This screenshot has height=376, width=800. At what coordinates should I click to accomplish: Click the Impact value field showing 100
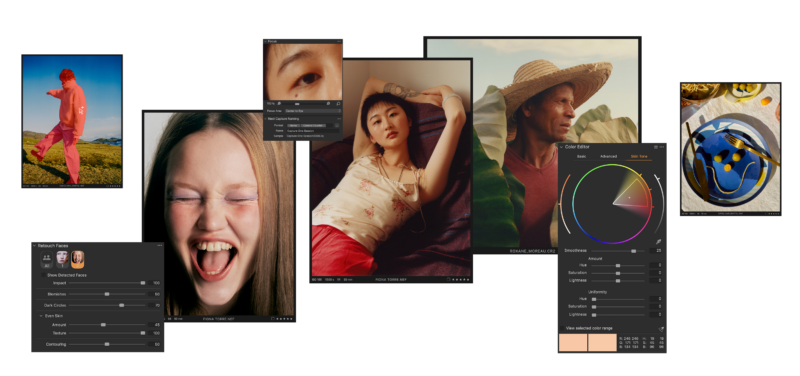coord(155,283)
